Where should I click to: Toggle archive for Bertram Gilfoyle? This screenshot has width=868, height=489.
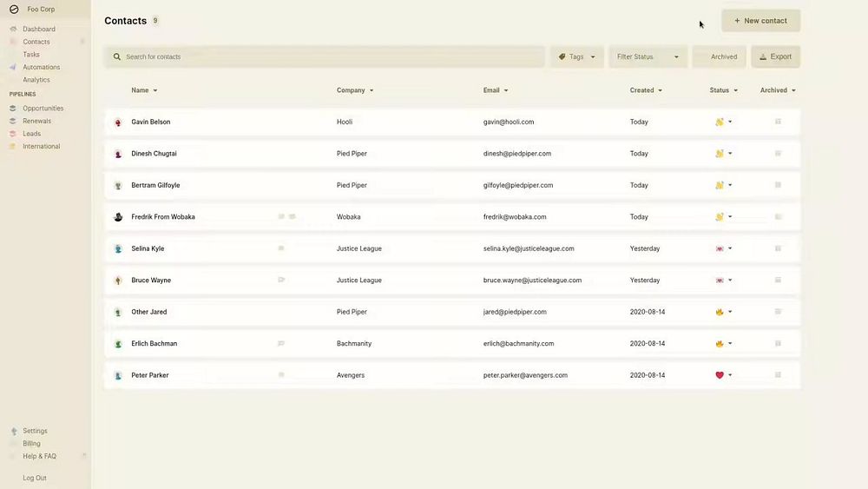point(778,184)
